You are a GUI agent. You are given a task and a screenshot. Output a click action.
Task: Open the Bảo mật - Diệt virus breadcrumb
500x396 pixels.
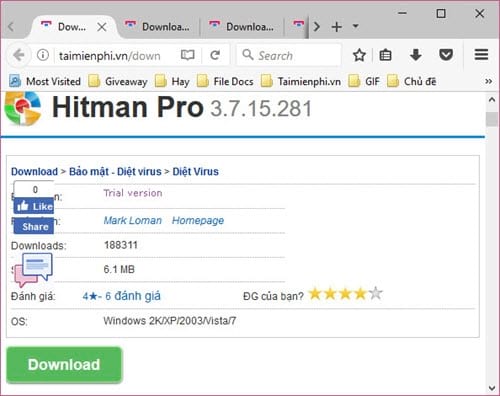(115, 172)
